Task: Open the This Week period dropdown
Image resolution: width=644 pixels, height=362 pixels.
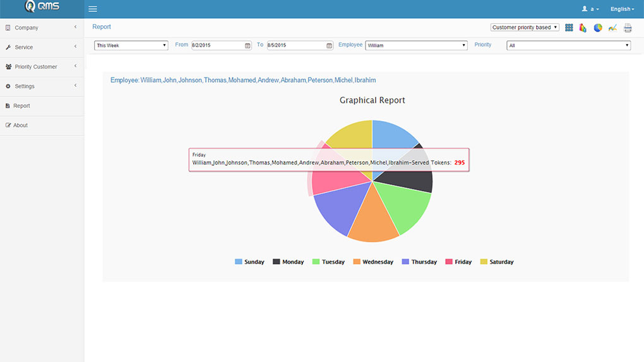Action: tap(131, 45)
